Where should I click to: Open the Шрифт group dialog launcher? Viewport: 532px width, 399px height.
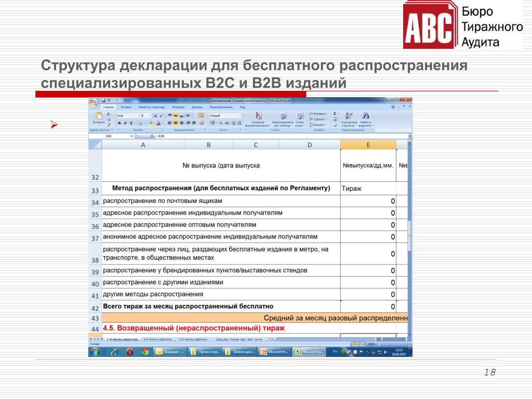163,130
